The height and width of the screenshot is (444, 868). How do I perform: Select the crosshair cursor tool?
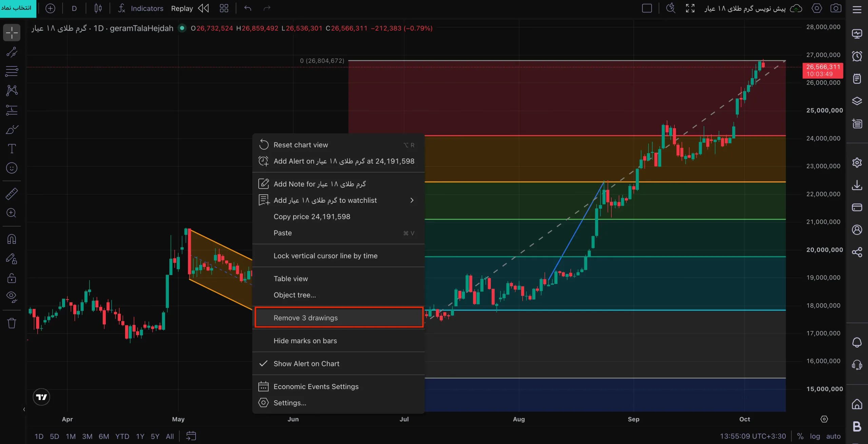[x=12, y=33]
